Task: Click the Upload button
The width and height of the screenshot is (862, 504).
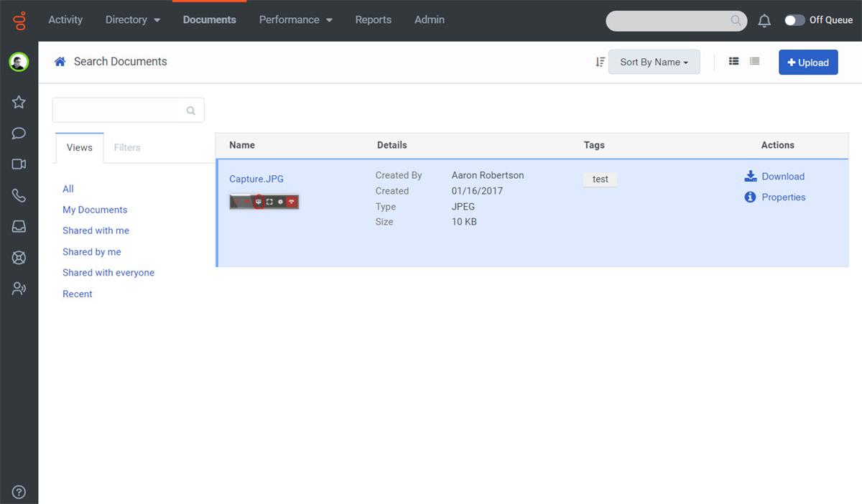Action: (808, 62)
